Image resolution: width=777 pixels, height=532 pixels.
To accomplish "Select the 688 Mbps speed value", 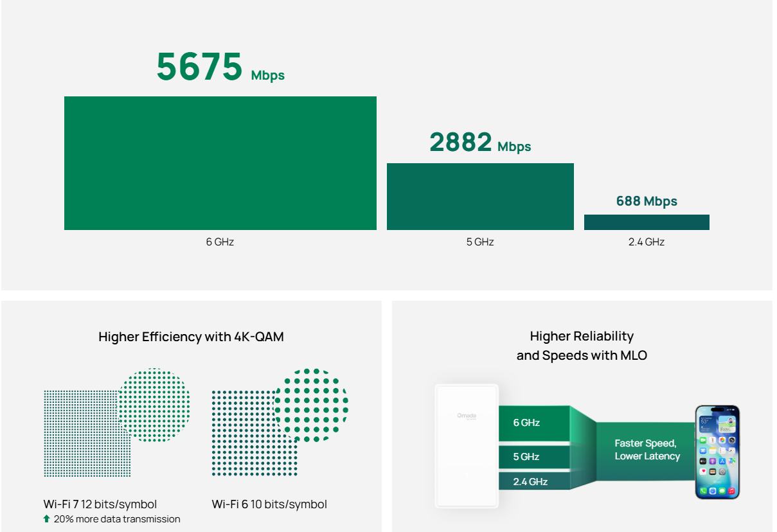I will tap(647, 201).
